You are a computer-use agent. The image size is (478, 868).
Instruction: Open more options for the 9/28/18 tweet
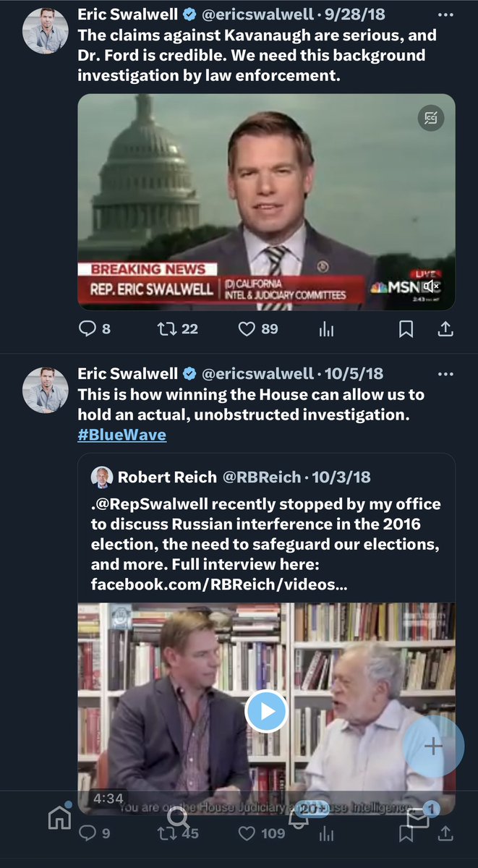(446, 14)
